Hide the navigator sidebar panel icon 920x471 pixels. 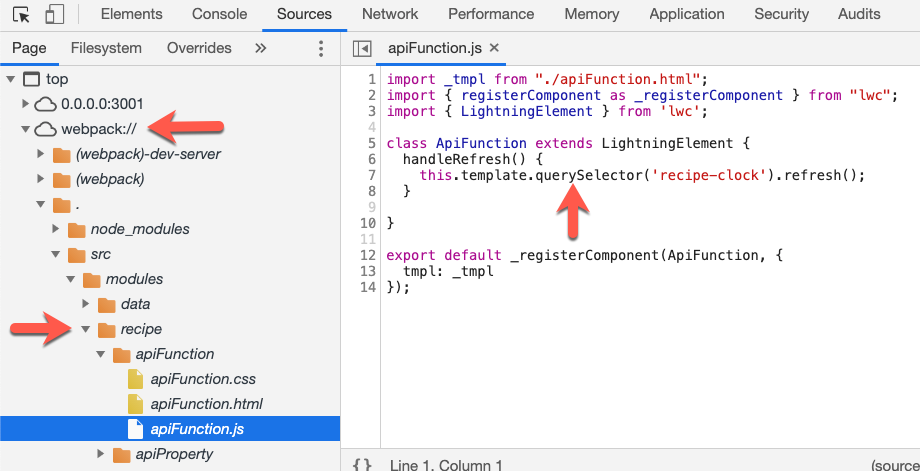(363, 49)
